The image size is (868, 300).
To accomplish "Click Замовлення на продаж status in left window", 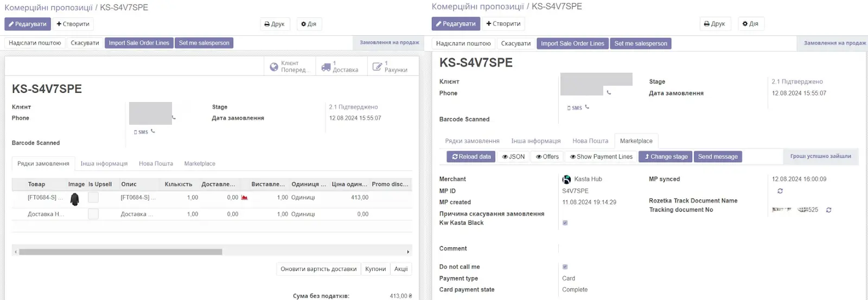I will (390, 42).
